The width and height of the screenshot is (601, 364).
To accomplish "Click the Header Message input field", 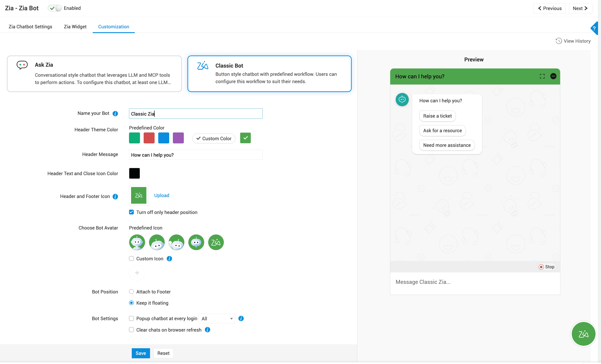I will (196, 155).
